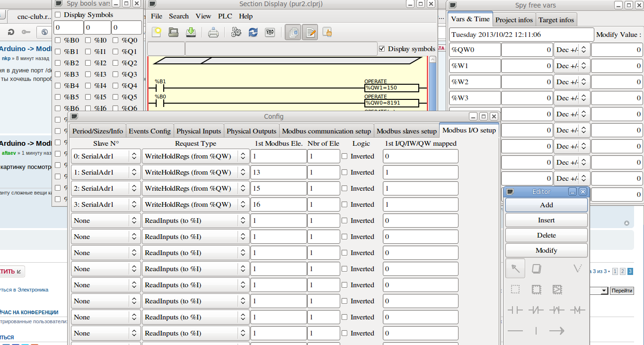Viewport: 644px width, 345px height.
Task: Click the Delete button in Editor
Action: 547,235
